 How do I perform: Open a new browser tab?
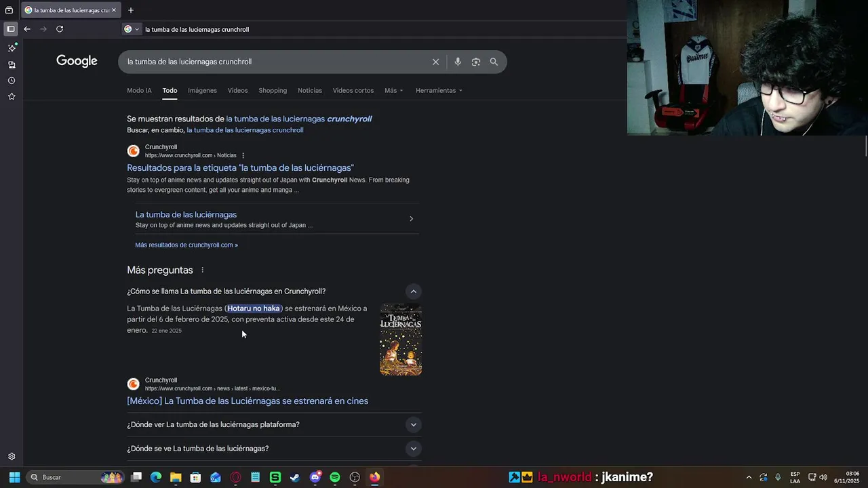point(131,10)
